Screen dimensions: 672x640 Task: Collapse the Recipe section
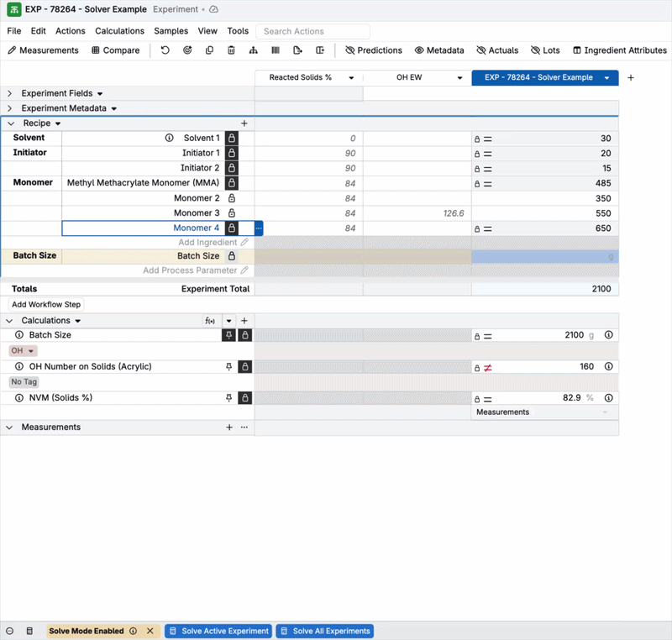(x=11, y=123)
